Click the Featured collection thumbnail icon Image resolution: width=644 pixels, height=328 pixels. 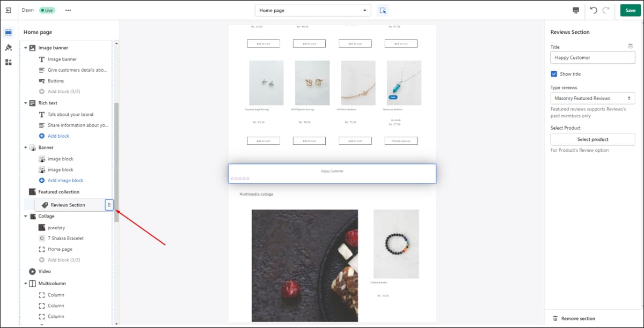tap(32, 192)
